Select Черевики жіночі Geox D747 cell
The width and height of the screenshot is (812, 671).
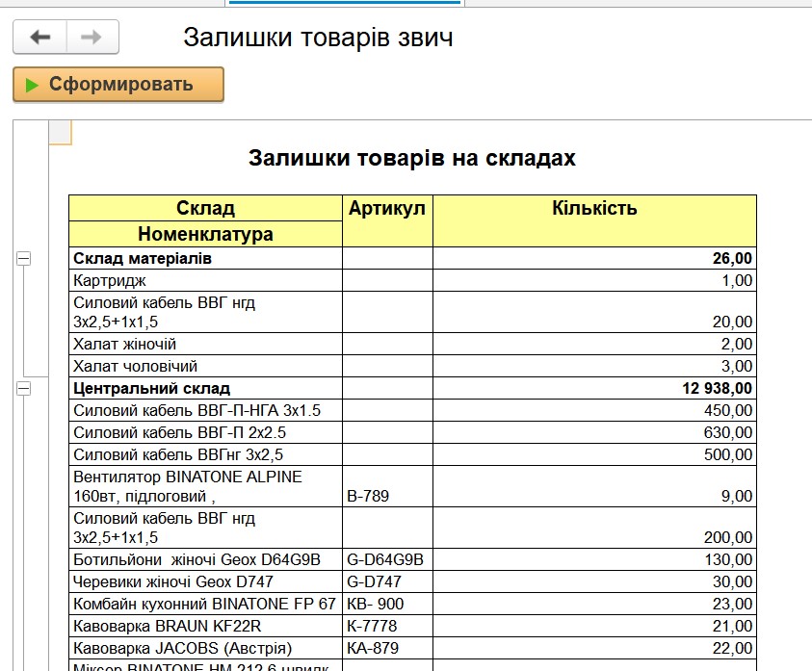(x=205, y=581)
